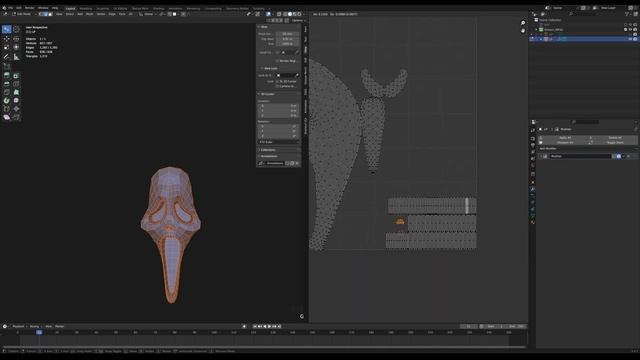Open the Modifiers wrench properties tab

pos(533,189)
